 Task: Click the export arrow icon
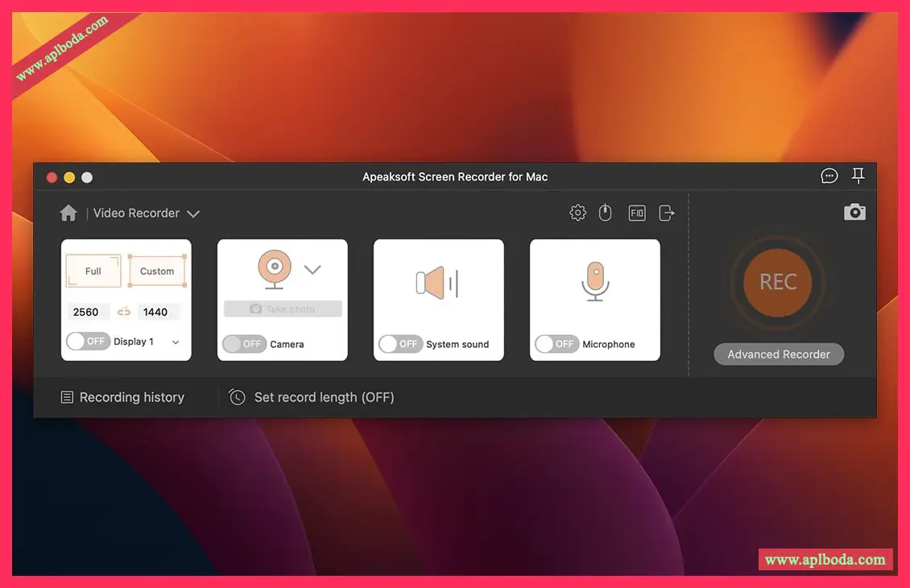coord(667,213)
